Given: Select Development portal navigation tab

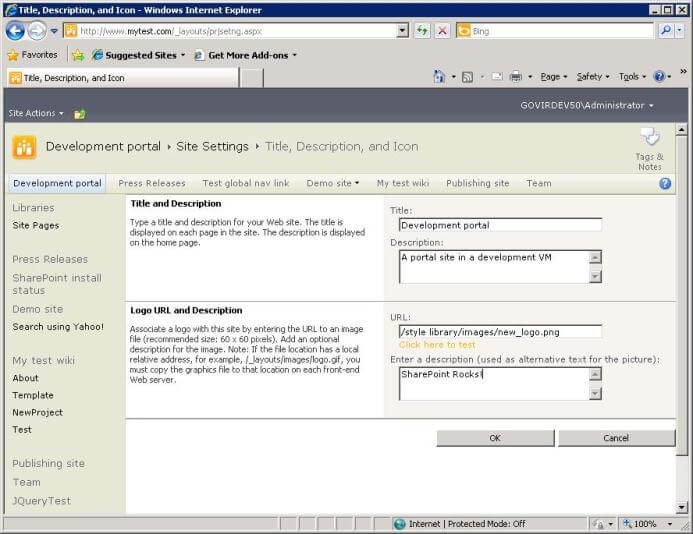Looking at the screenshot, I should click(57, 183).
